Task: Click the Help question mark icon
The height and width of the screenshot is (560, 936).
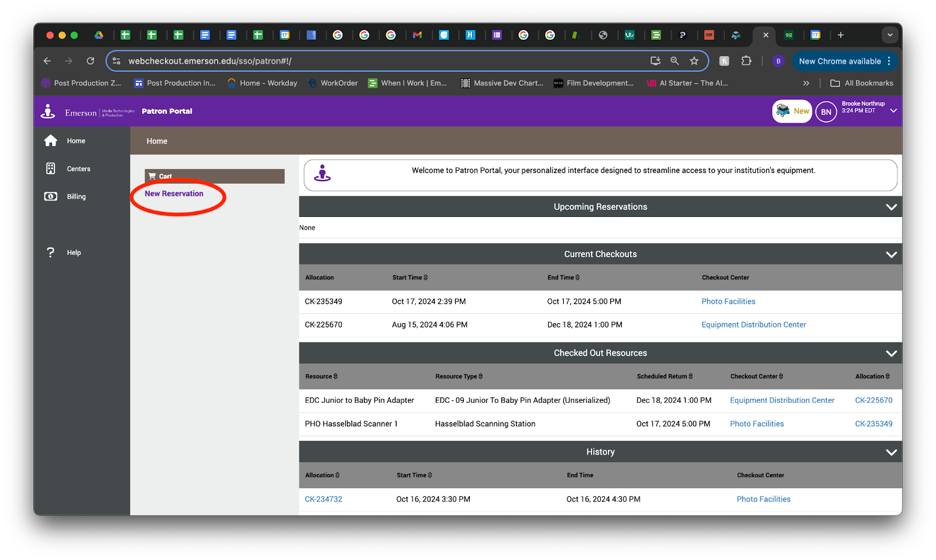Action: [51, 253]
